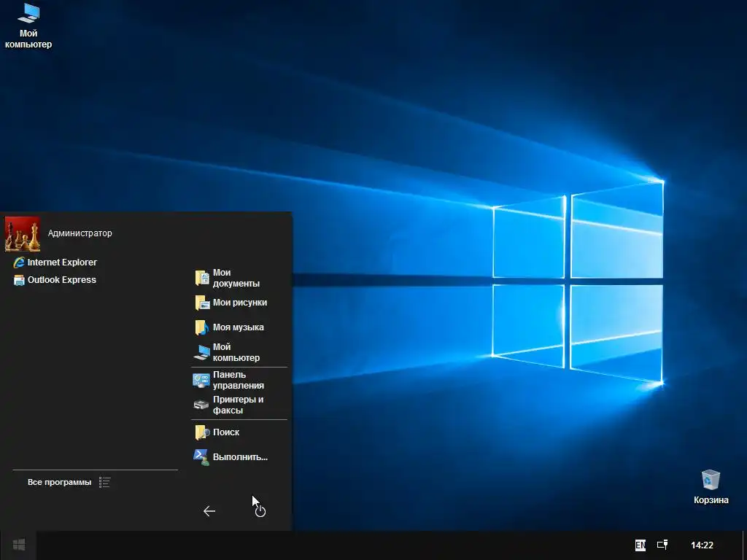Open the Мой компьютер desktop icon
This screenshot has height=560, width=747.
[x=28, y=26]
